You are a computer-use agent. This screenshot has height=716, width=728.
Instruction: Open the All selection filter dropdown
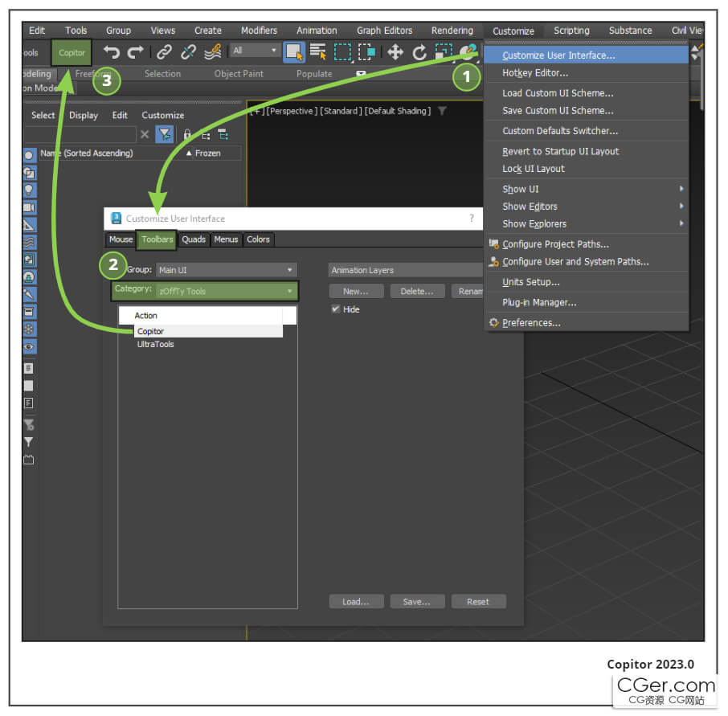click(x=255, y=50)
